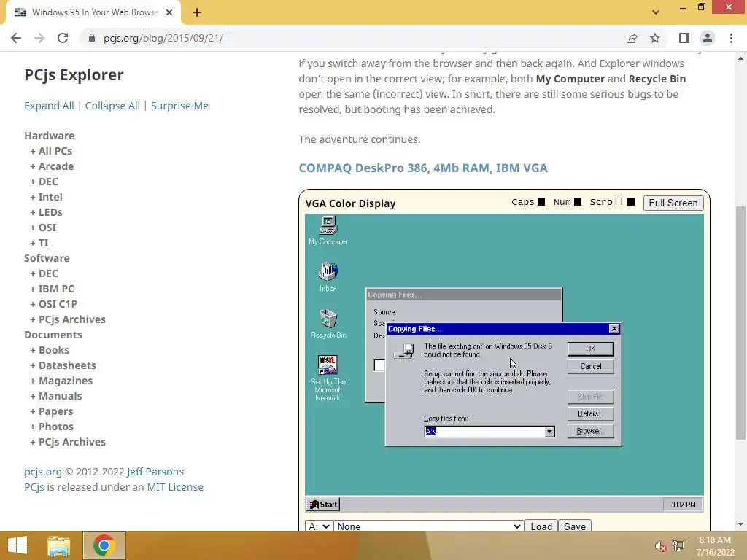
Task: Click the Details button
Action: (590, 413)
